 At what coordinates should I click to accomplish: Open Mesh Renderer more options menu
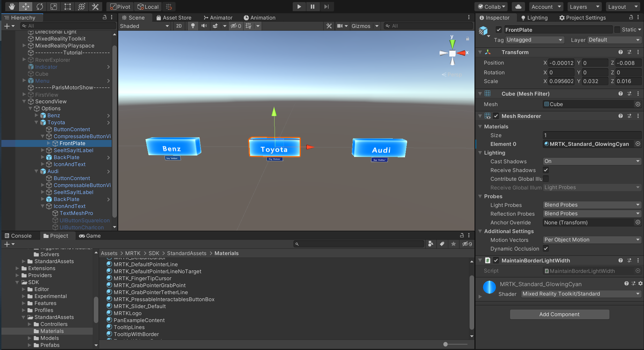(x=638, y=116)
